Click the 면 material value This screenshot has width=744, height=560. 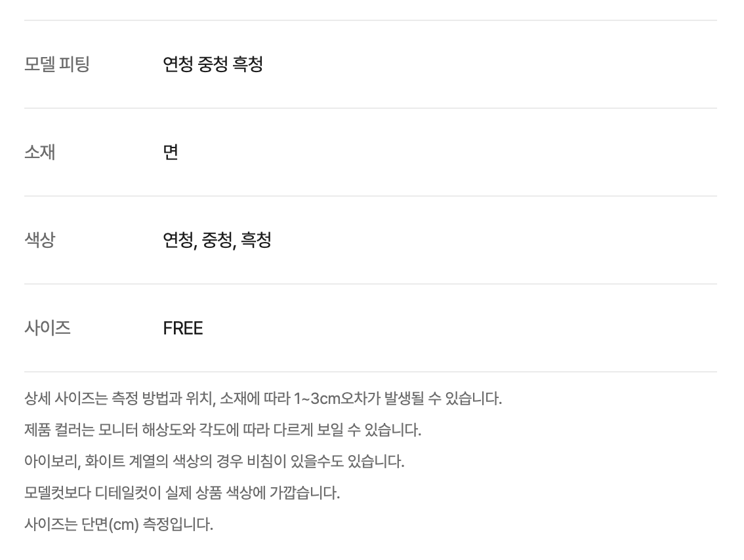click(x=171, y=152)
